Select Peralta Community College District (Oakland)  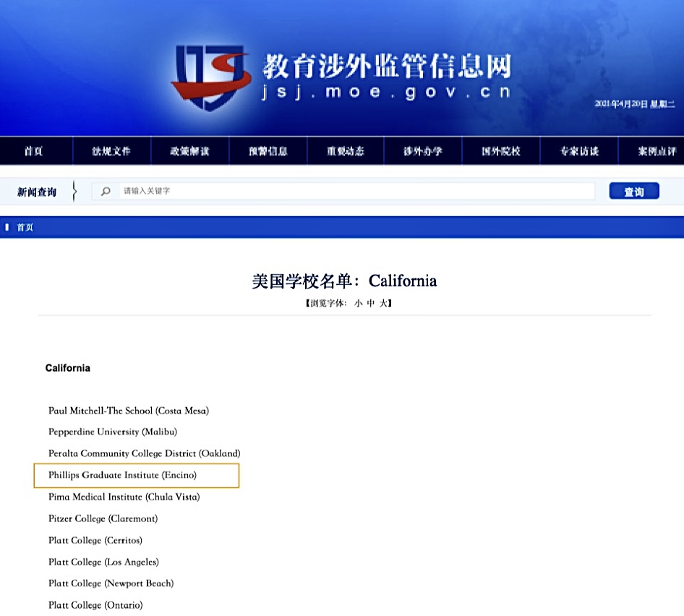tap(145, 454)
